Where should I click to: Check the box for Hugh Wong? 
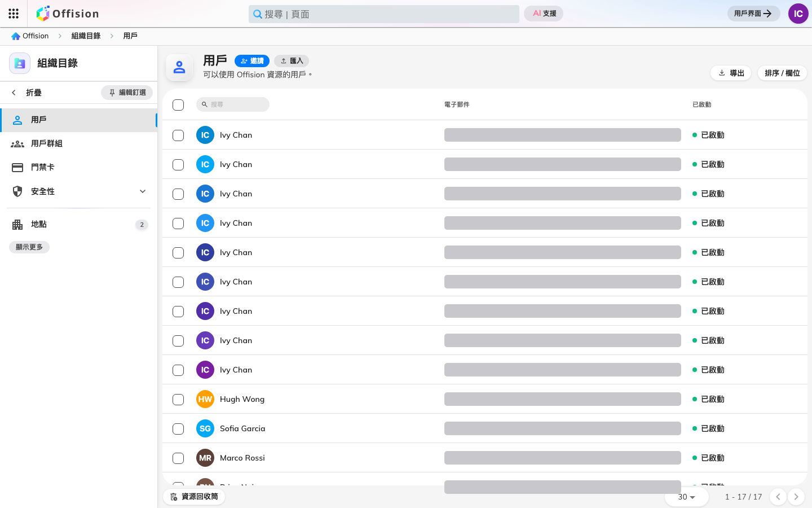(x=178, y=400)
